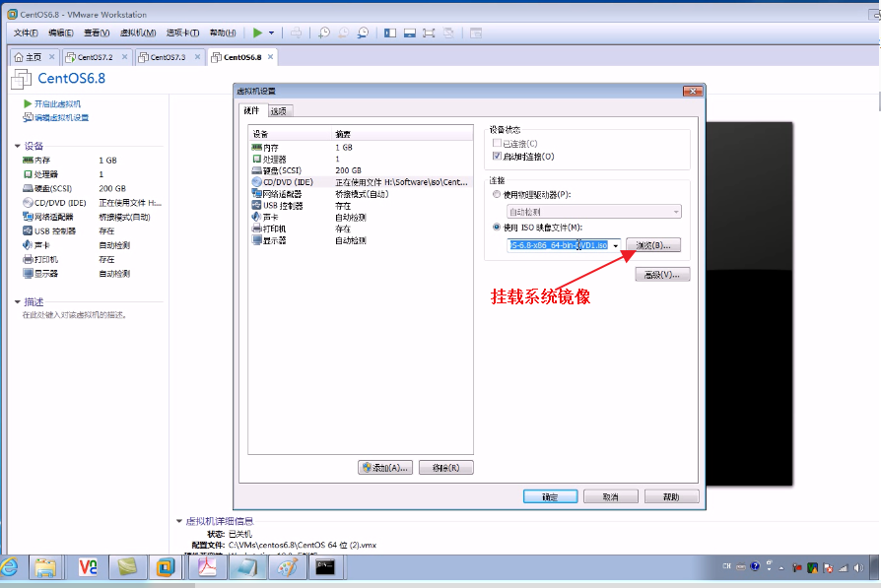Toggle the 已连接 checkbox

(x=497, y=143)
